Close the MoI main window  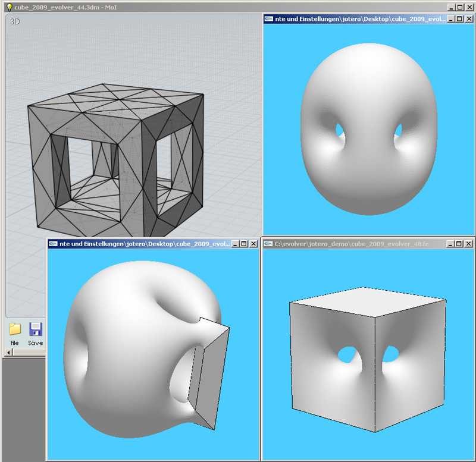coord(469,7)
